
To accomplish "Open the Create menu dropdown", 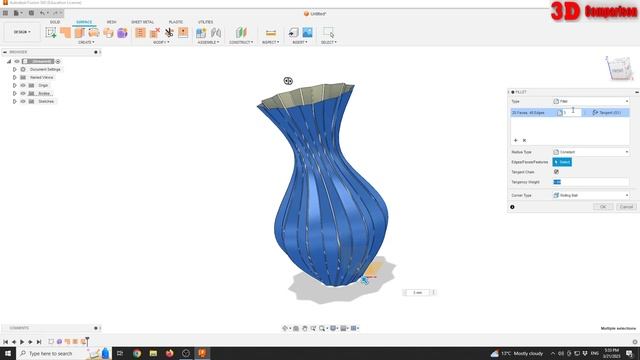I will coord(86,42).
